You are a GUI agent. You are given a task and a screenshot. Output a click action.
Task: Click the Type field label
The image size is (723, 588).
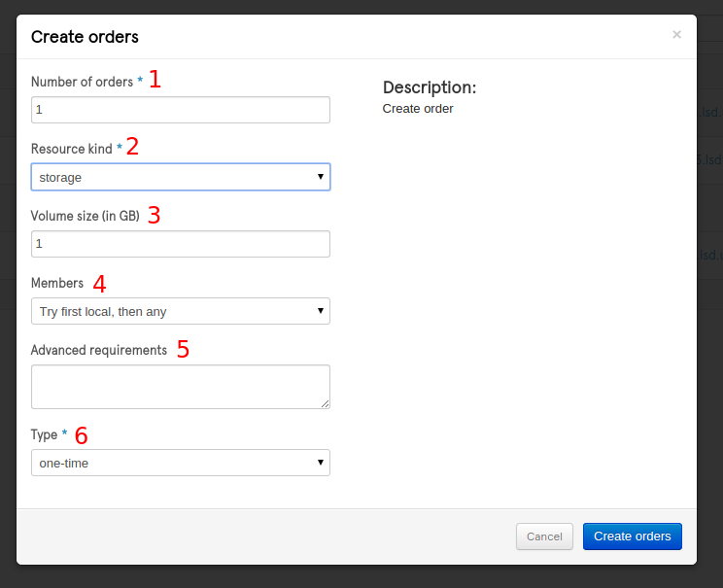45,434
